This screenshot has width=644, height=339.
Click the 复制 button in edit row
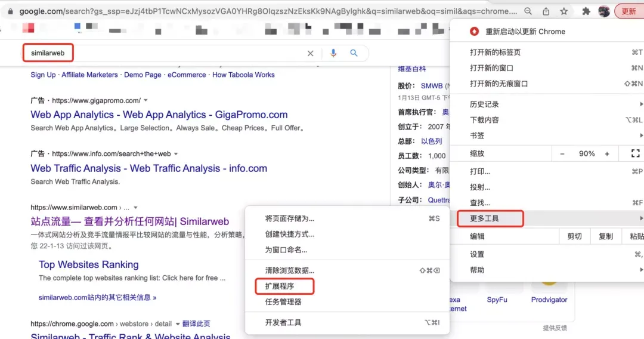605,236
